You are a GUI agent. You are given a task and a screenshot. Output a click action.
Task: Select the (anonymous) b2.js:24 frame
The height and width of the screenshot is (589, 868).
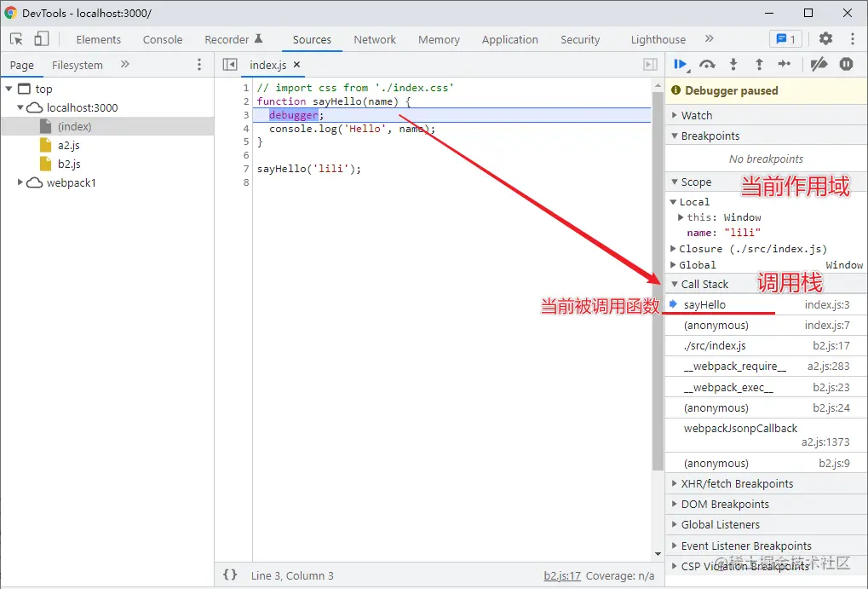click(x=766, y=407)
